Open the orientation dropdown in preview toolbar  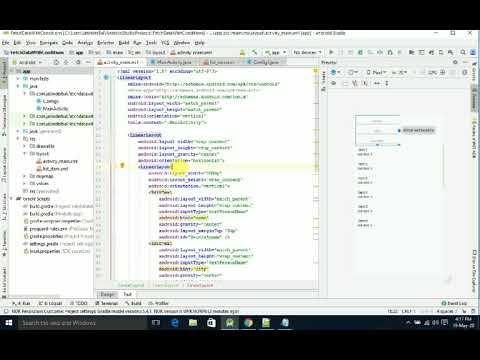click(x=353, y=72)
